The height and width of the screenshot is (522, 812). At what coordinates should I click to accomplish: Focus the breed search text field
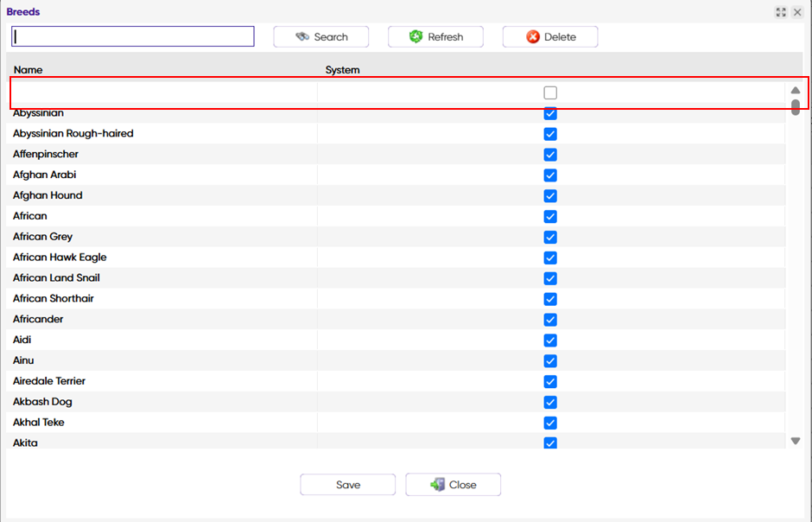tap(133, 36)
